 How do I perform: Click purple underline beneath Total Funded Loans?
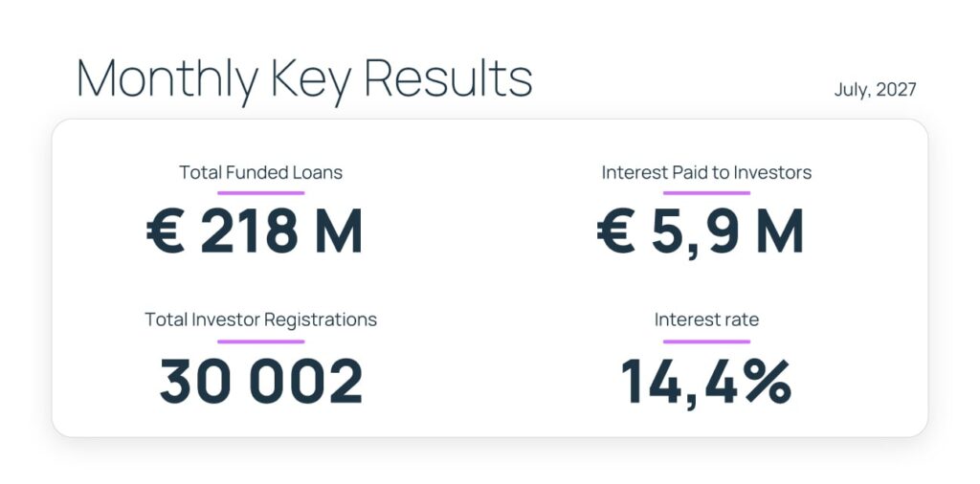point(260,193)
